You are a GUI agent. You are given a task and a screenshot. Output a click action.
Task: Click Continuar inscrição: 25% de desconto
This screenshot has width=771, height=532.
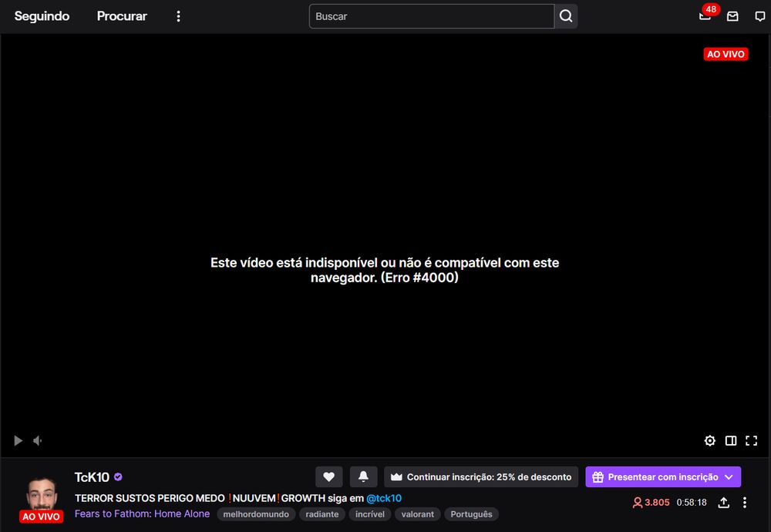point(481,477)
